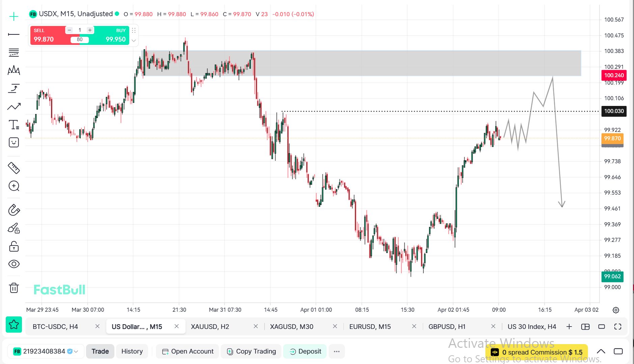This screenshot has height=364, width=634.
Task: Pick the ruler measure tool
Action: 14,168
